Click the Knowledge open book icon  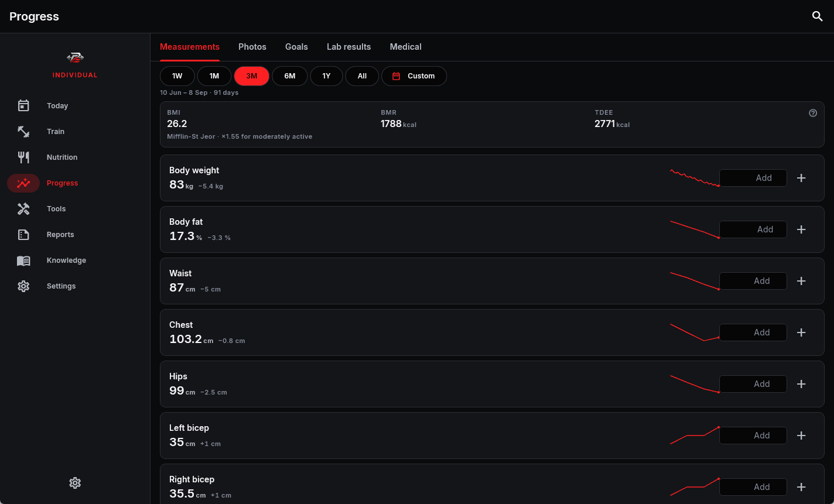pyautogui.click(x=23, y=260)
